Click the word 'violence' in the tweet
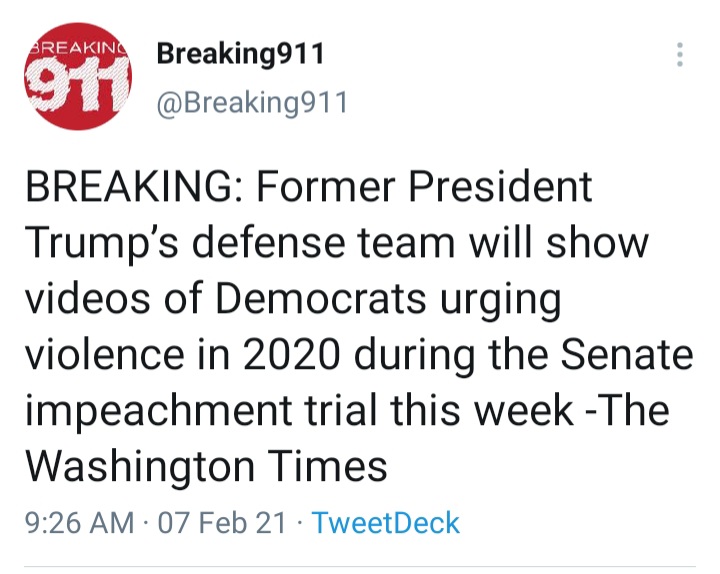 click(105, 355)
